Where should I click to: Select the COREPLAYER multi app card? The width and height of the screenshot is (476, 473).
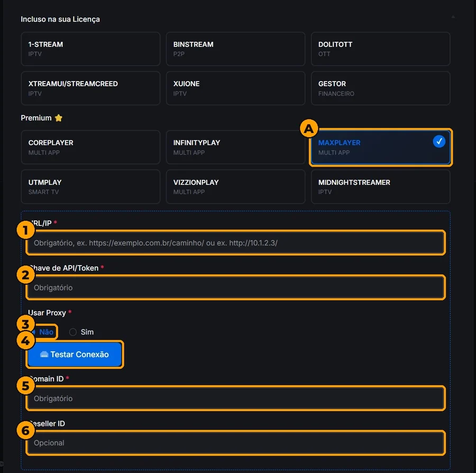click(x=90, y=147)
